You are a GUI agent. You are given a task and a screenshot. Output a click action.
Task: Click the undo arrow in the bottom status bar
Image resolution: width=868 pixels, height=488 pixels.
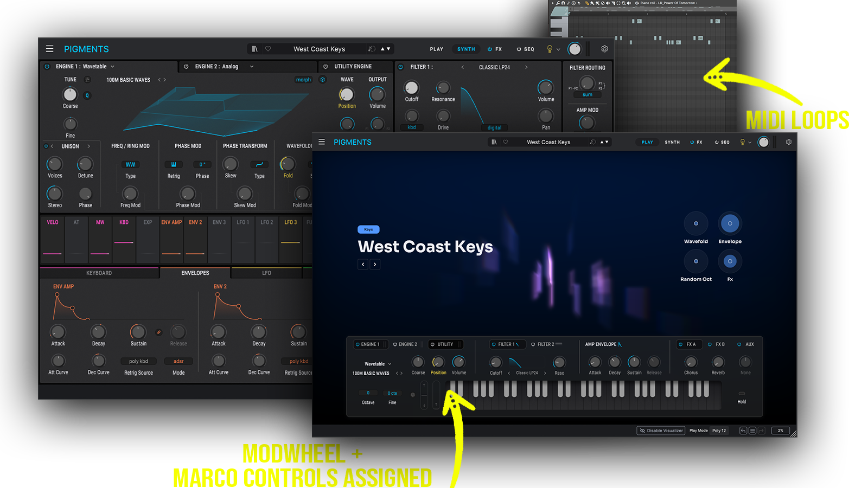[743, 431]
